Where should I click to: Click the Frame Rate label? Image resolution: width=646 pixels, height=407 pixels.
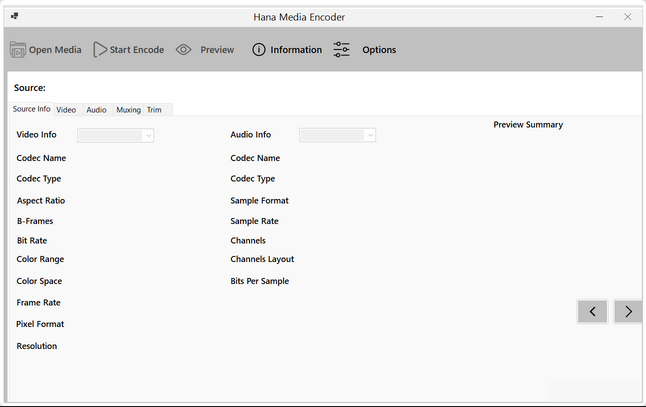point(38,303)
